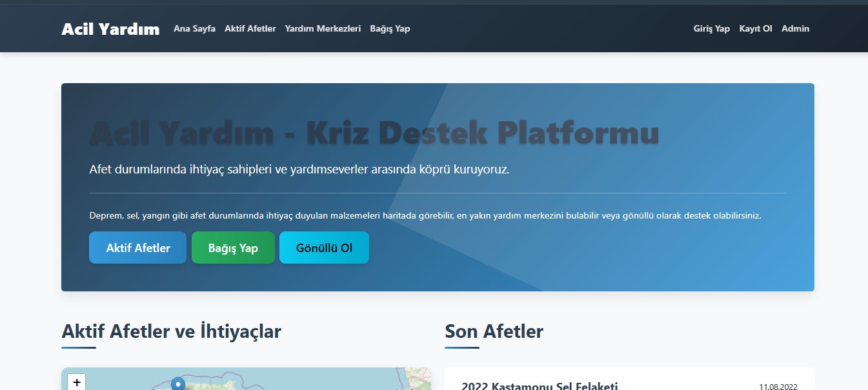The height and width of the screenshot is (390, 868).
Task: Click the Son Afetler section heading
Action: point(493,331)
